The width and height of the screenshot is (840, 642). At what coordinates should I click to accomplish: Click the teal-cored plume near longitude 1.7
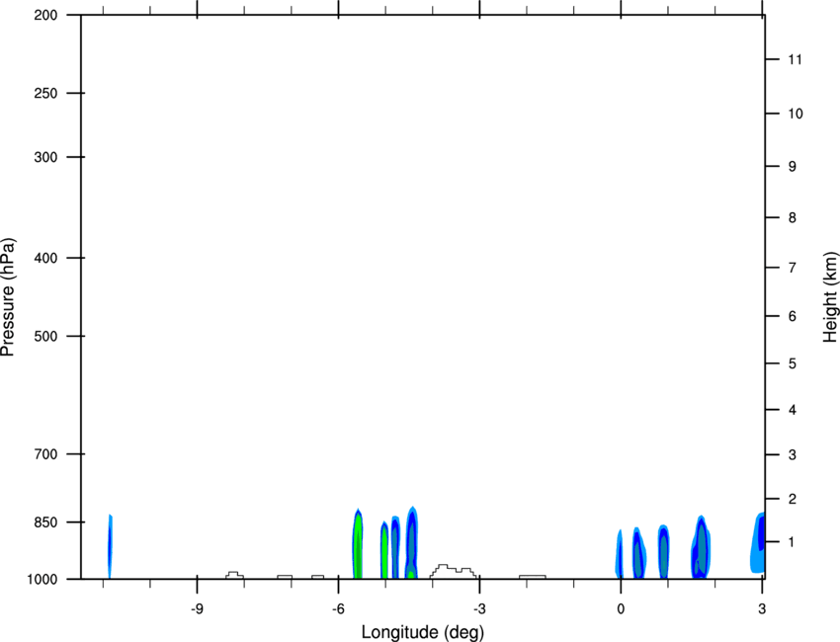tap(701, 547)
